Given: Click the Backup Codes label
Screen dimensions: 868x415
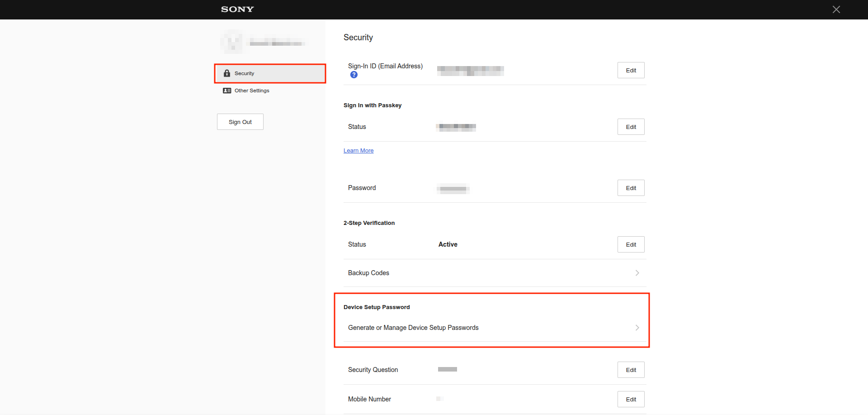Looking at the screenshot, I should 368,273.
